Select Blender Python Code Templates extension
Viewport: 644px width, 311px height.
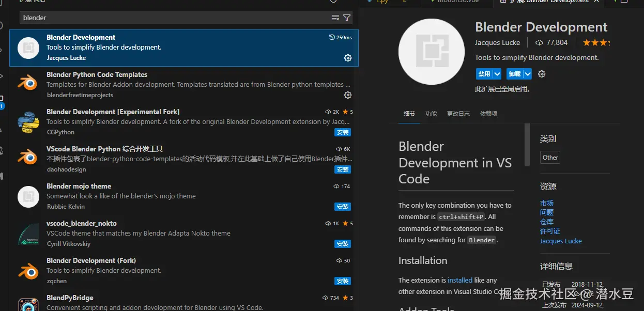183,85
